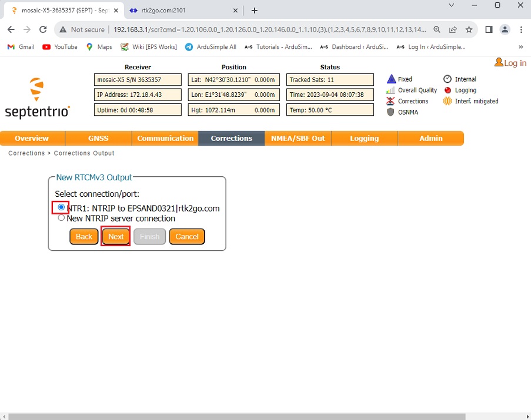
Task: Click the red Logging indicator icon
Action: click(447, 90)
